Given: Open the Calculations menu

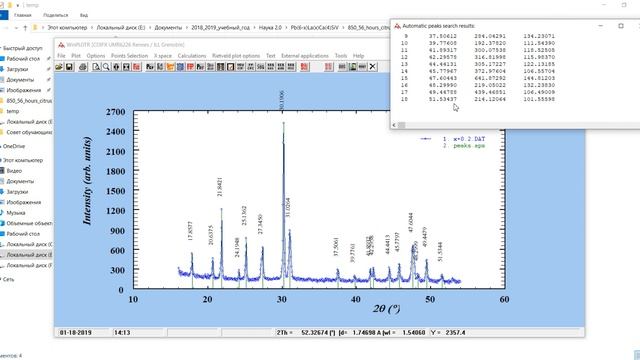Looking at the screenshot, I should pos(192,56).
